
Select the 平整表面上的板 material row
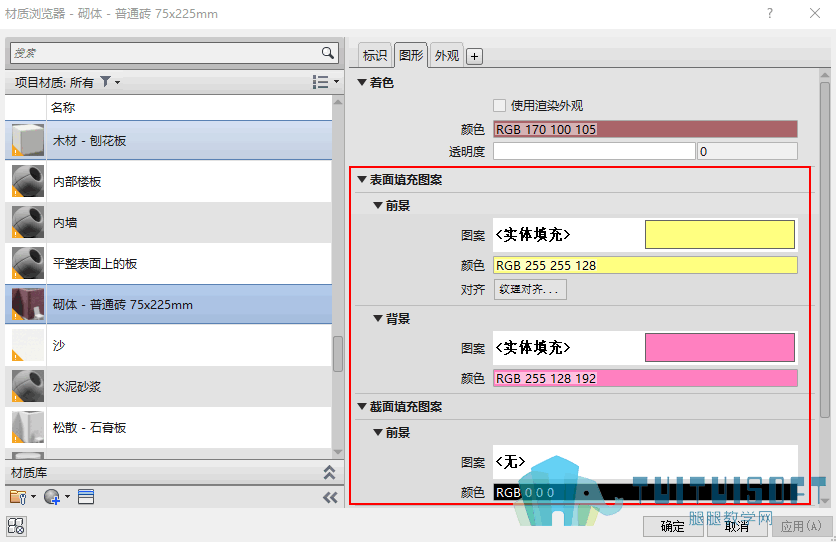click(168, 263)
